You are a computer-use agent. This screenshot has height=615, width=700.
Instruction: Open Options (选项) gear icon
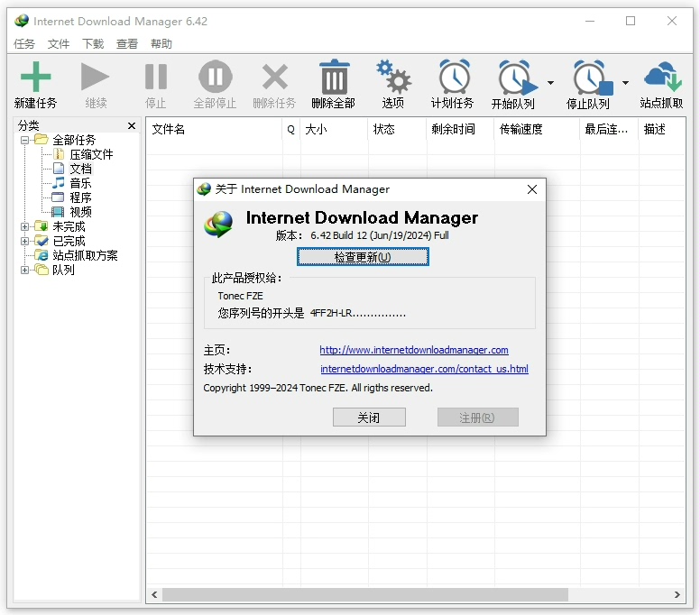coord(393,78)
